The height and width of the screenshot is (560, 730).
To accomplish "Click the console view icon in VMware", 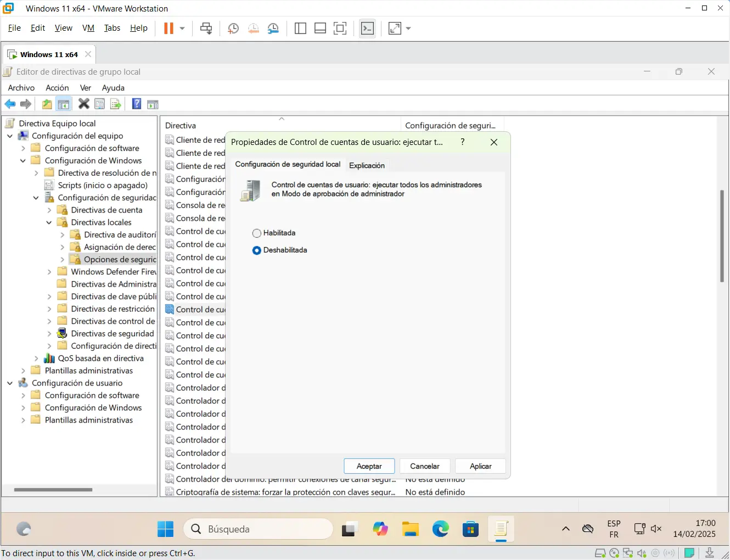I will (x=368, y=29).
